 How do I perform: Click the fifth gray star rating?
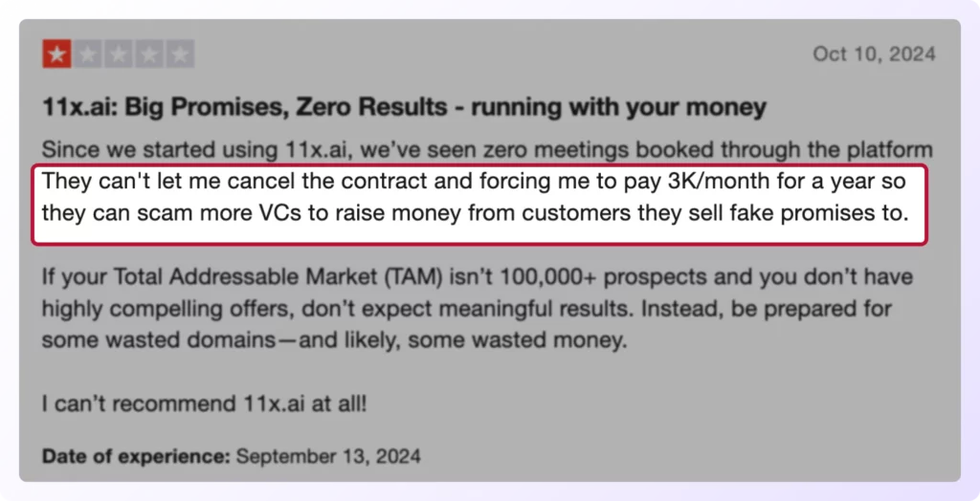(x=179, y=54)
